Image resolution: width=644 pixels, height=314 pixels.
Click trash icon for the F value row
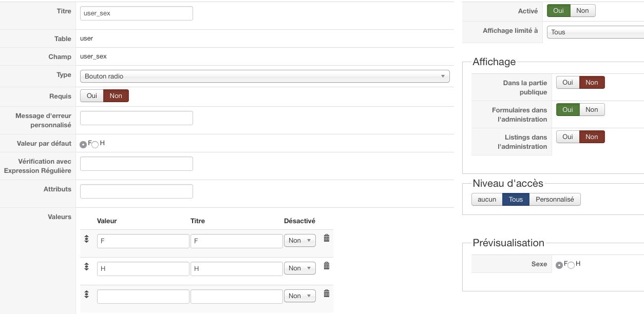point(326,238)
